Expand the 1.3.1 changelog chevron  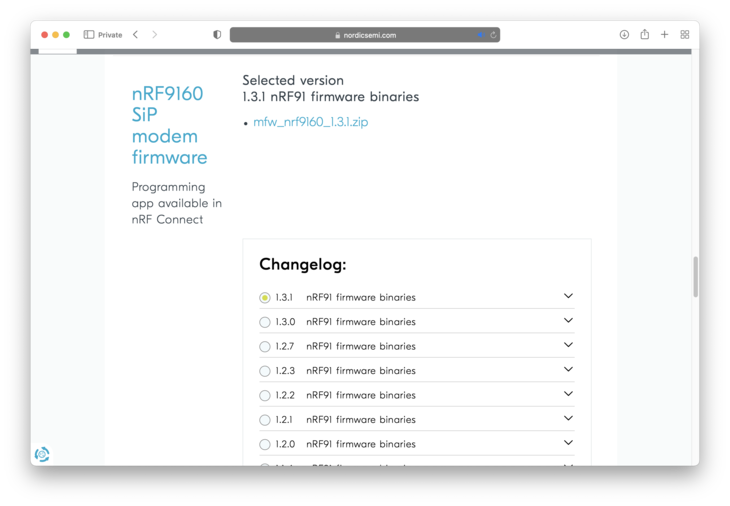[568, 296]
